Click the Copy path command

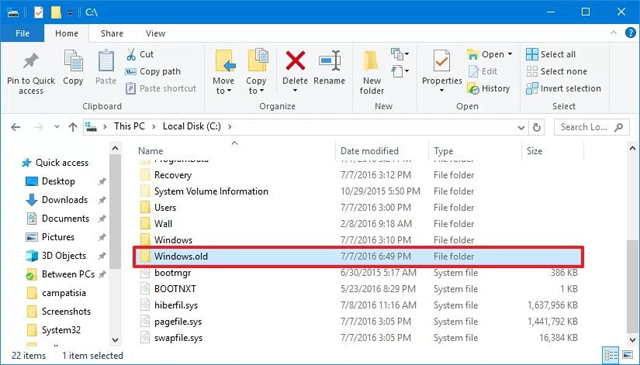pyautogui.click(x=153, y=71)
